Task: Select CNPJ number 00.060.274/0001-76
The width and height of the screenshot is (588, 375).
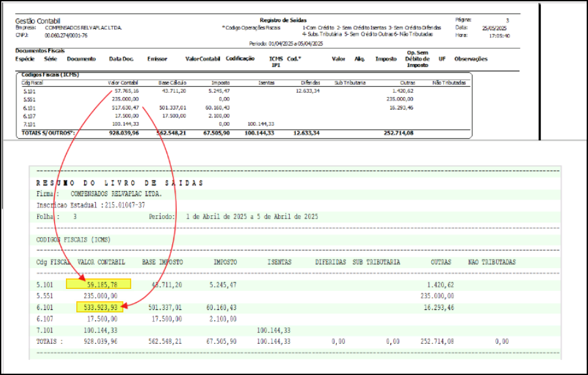Action: pyautogui.click(x=66, y=36)
